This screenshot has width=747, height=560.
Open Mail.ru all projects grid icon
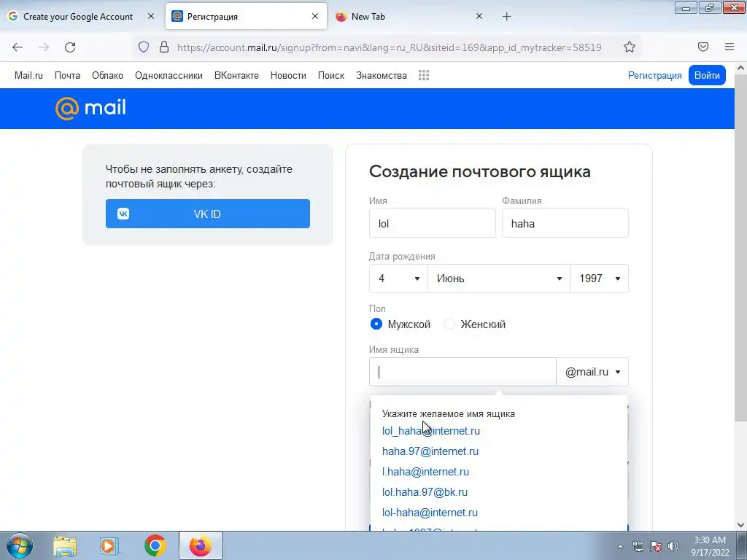click(x=424, y=75)
